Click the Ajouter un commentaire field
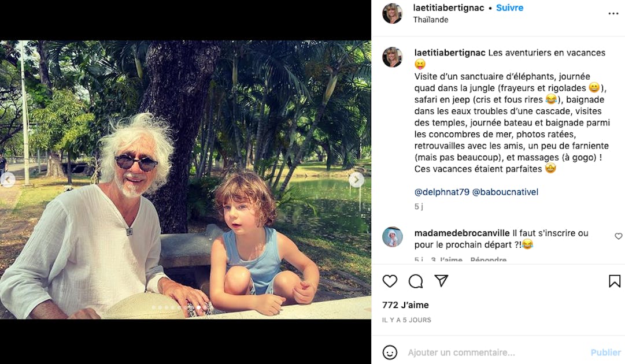The width and height of the screenshot is (625, 364). (x=494, y=352)
